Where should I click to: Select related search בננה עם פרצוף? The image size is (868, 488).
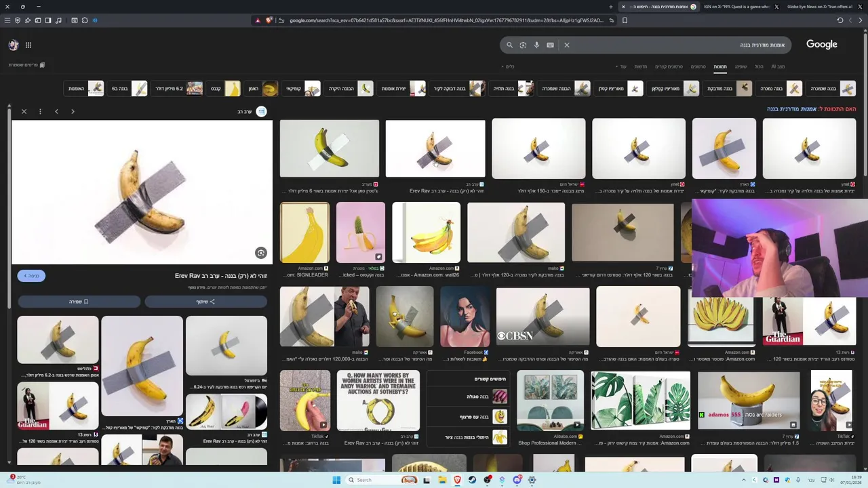(x=467, y=417)
